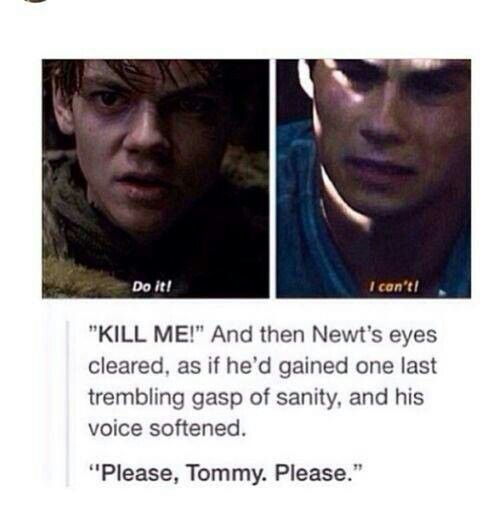Click the "Do it!" subtitle caption
This screenshot has height=523, width=500.
152,287
